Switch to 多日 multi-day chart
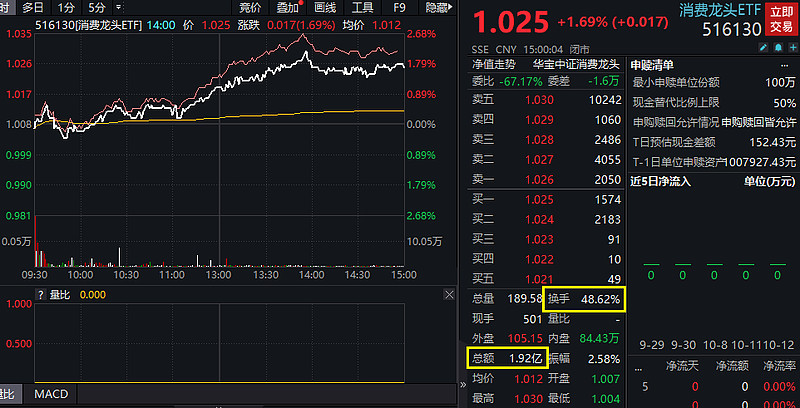This screenshot has width=800, height=408. 33,7
